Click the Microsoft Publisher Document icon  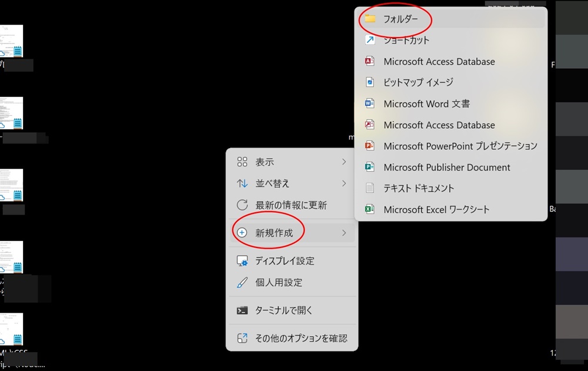(x=370, y=167)
